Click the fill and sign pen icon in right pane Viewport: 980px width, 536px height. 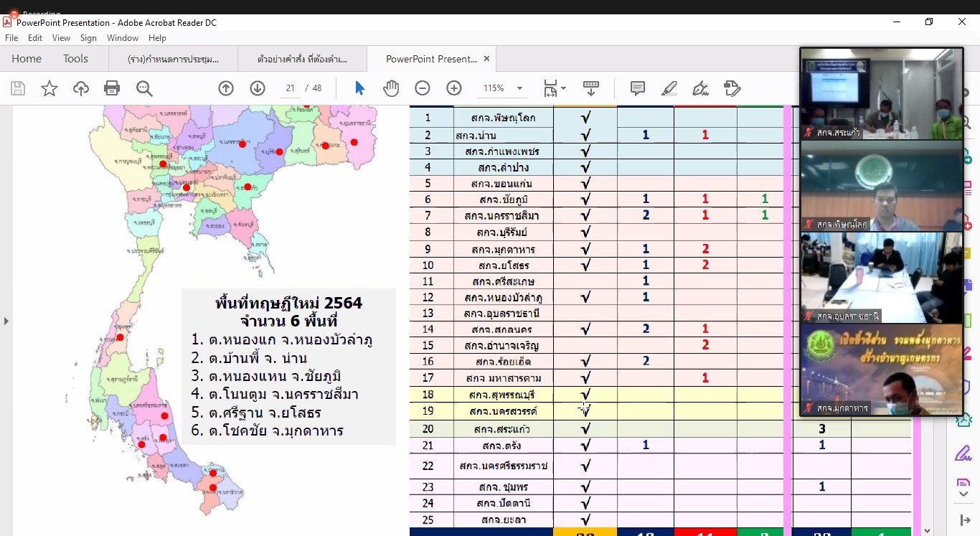963,453
